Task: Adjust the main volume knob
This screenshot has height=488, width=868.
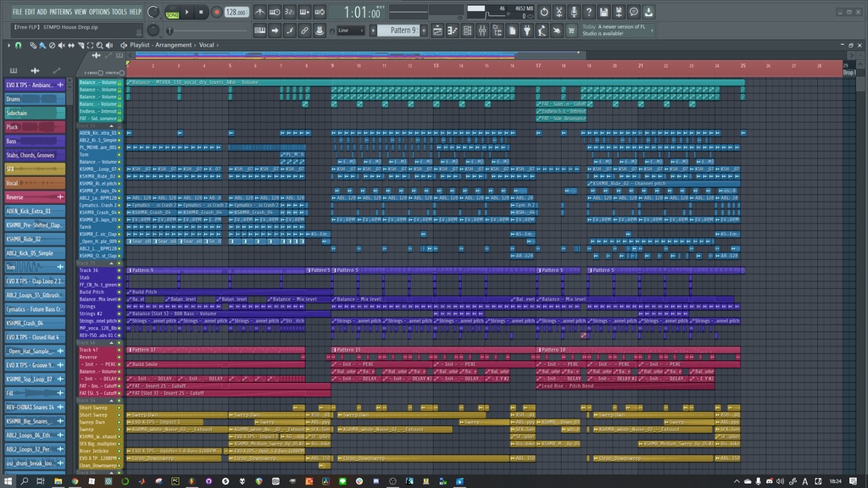Action: pyautogui.click(x=153, y=12)
